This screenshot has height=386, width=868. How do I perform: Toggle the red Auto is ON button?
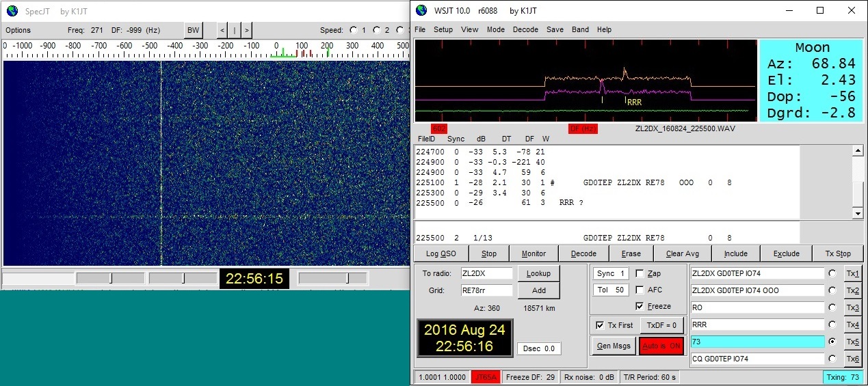click(661, 346)
